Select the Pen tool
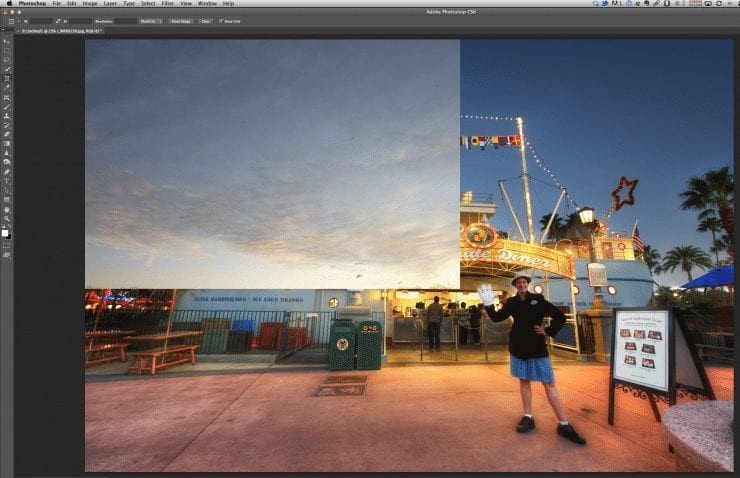Viewport: 740px width, 478px height. click(7, 171)
